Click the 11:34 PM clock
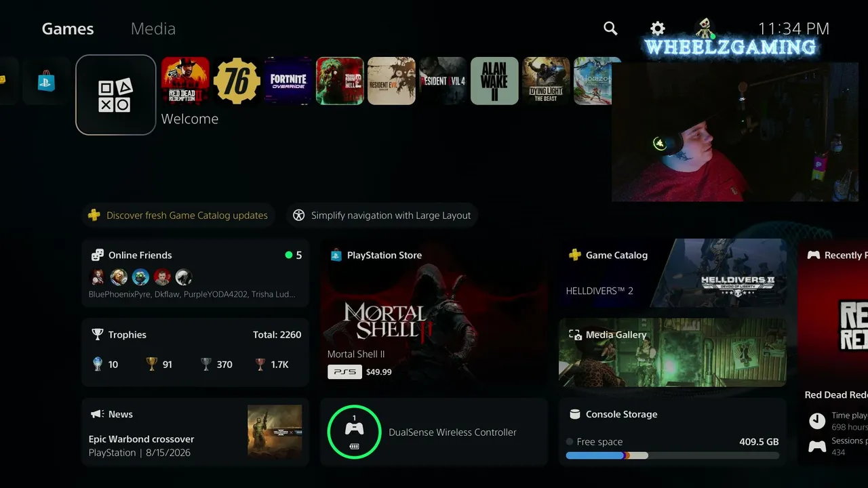The width and height of the screenshot is (868, 488). (793, 28)
